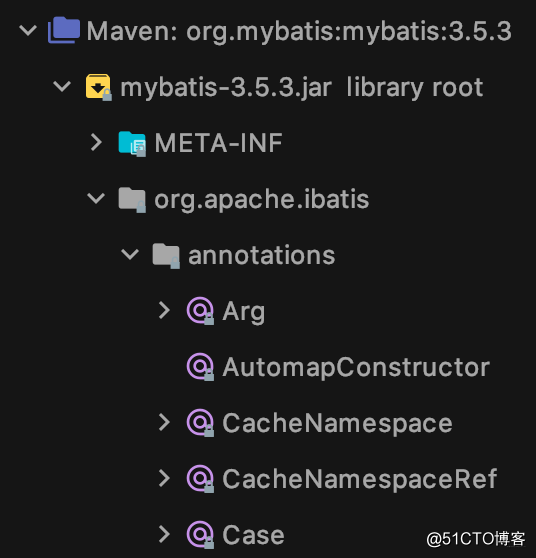Collapse the mybatis-3.5.3.jar node

[62, 86]
